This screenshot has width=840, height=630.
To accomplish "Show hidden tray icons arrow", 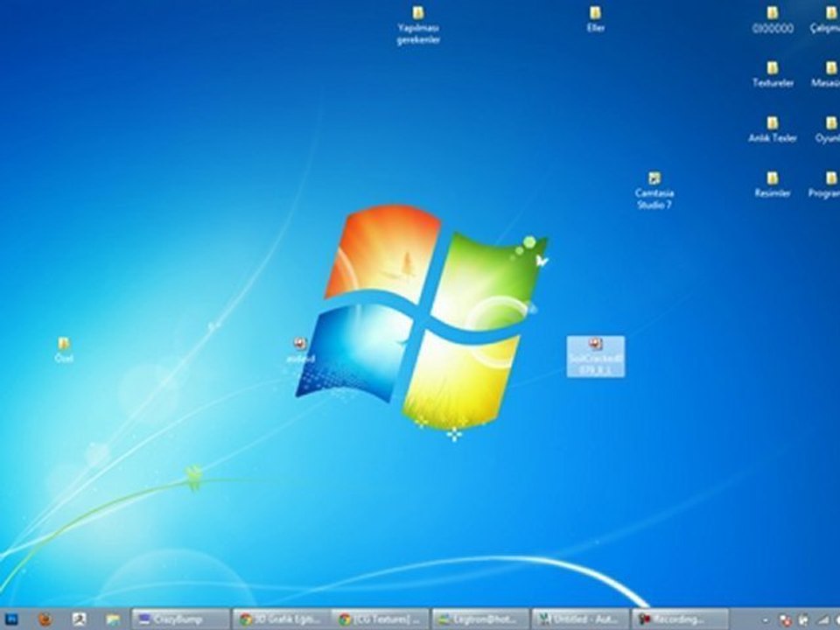I will click(x=765, y=620).
